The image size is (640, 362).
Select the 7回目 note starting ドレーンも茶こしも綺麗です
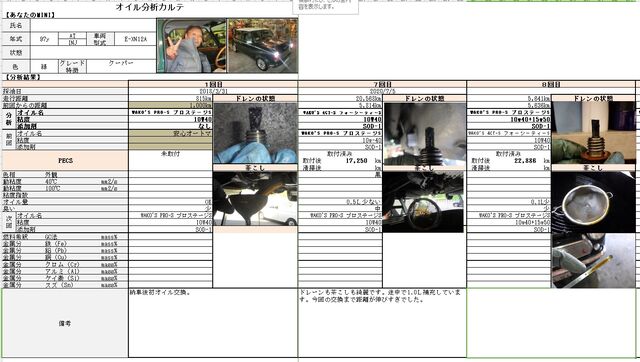380,296
